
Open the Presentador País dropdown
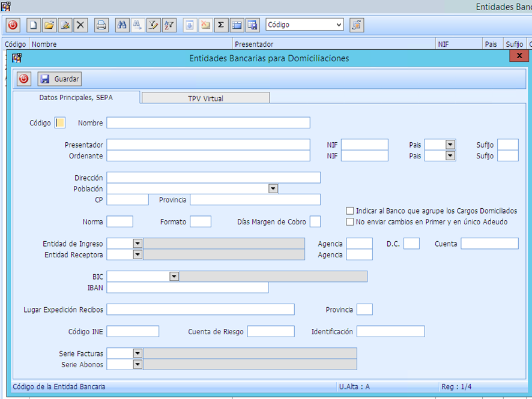[450, 145]
